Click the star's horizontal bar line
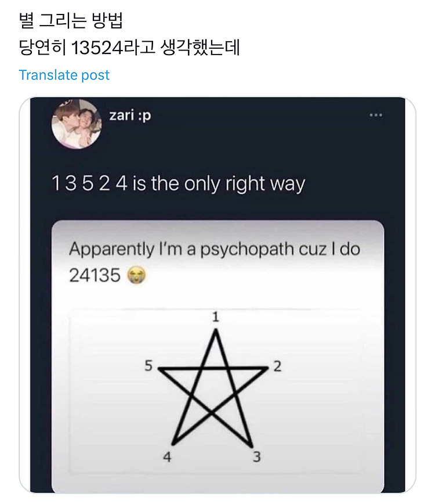435x504 pixels. (x=213, y=369)
